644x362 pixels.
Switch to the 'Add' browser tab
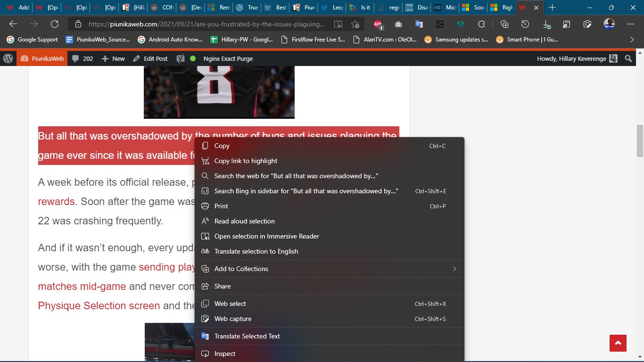pos(17,8)
